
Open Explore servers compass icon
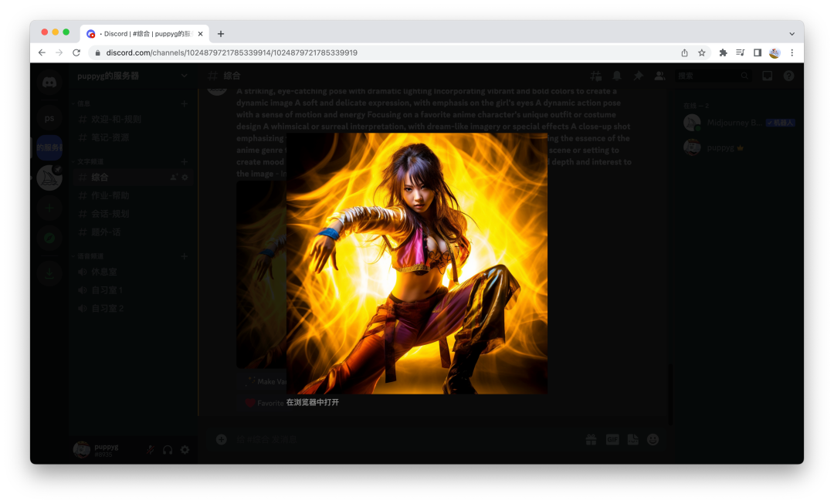point(49,238)
